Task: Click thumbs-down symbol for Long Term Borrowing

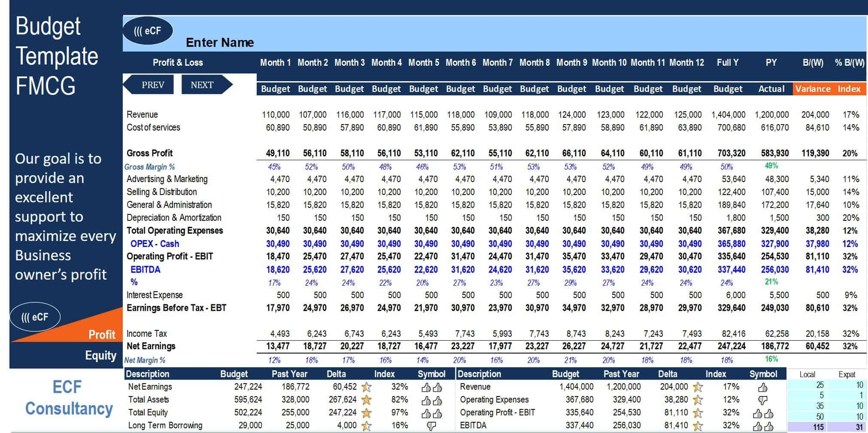Action: [431, 426]
